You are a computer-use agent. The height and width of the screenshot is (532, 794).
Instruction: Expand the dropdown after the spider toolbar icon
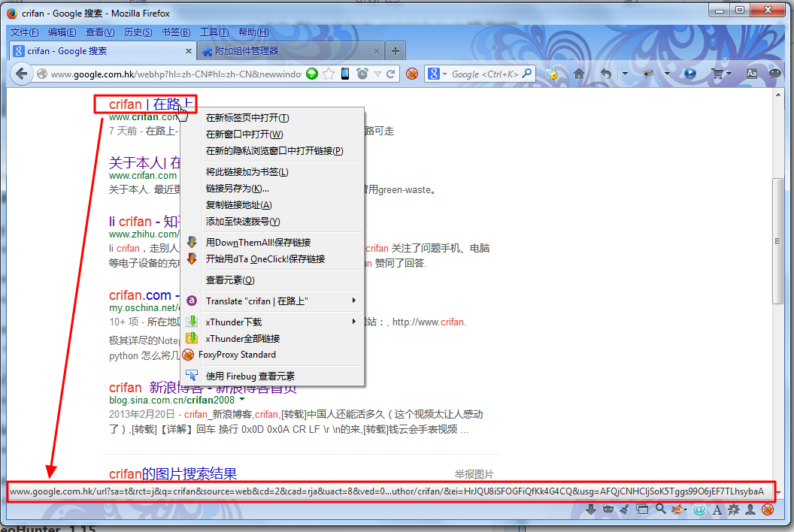click(x=667, y=74)
